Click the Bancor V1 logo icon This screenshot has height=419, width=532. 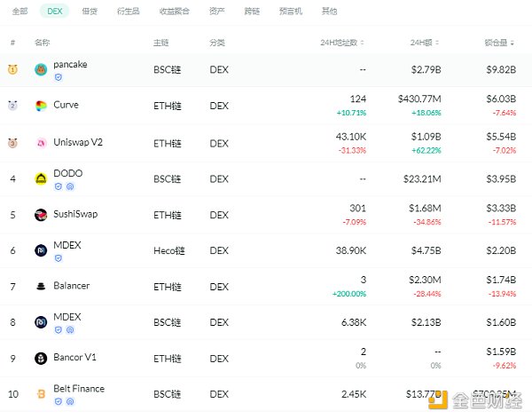click(41, 358)
